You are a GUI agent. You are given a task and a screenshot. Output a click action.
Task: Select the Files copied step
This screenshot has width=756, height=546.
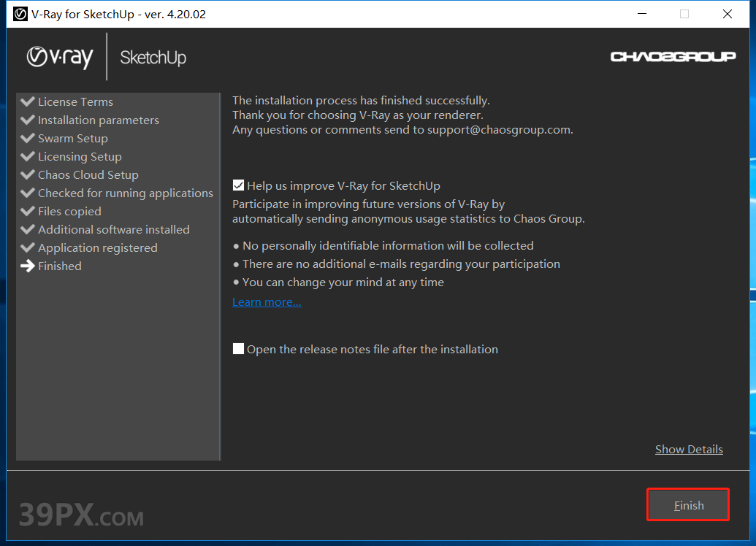tap(69, 212)
